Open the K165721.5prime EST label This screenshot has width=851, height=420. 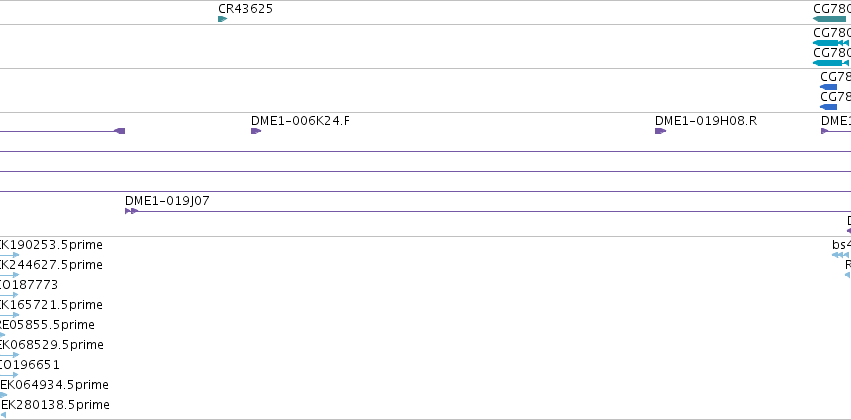pyautogui.click(x=51, y=305)
